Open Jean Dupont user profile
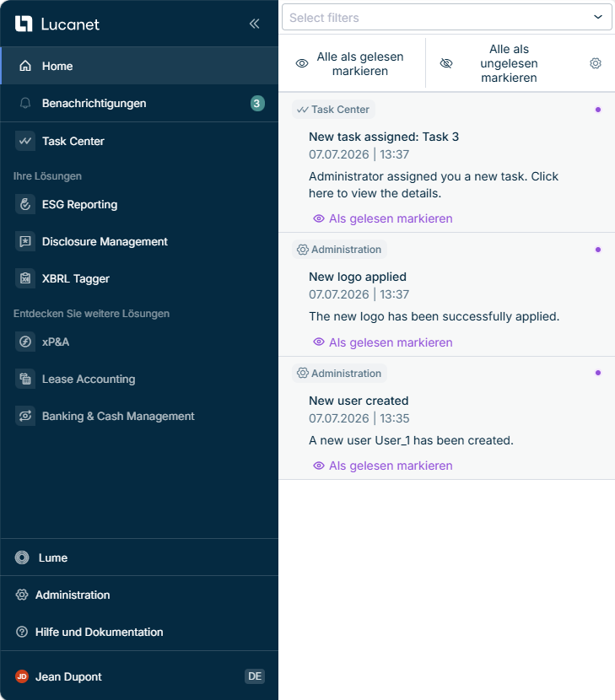Image resolution: width=615 pixels, height=700 pixels. (69, 676)
